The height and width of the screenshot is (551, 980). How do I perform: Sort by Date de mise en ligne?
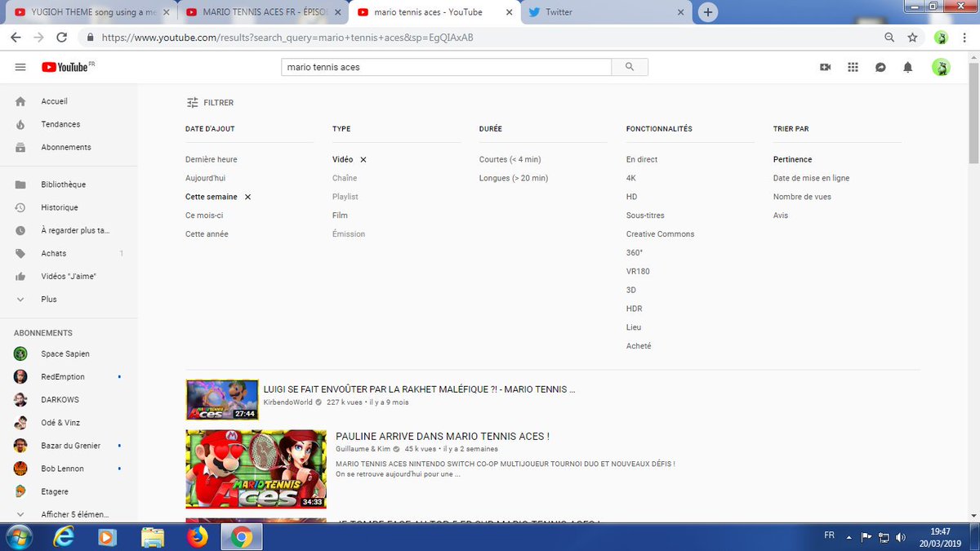[x=811, y=178]
